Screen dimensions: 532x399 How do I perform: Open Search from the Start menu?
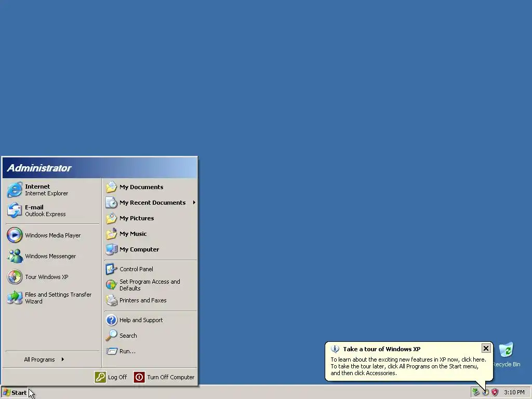click(151, 336)
